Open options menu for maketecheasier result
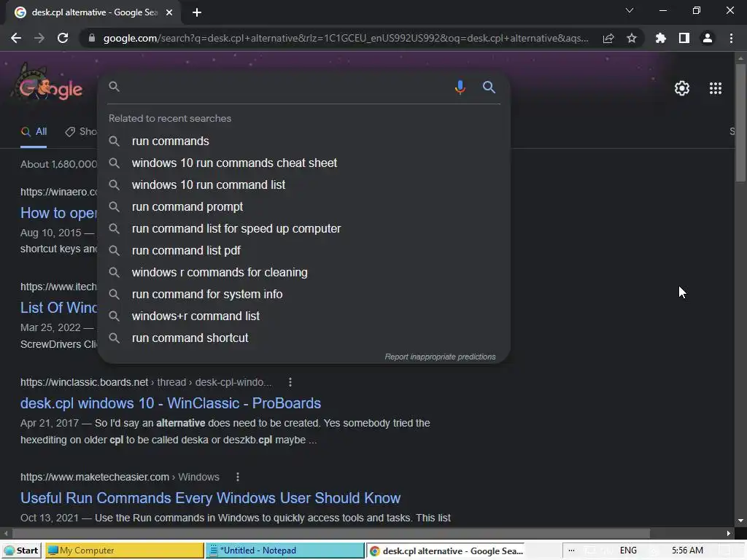 coord(238,477)
